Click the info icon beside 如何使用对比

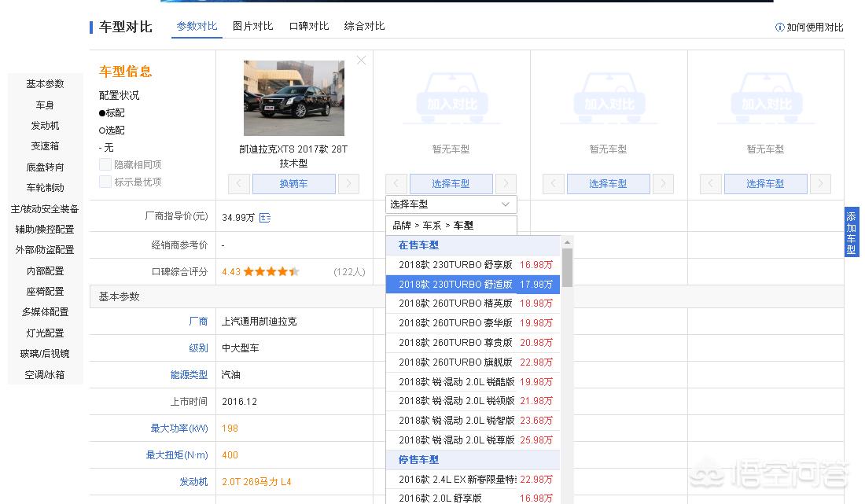[x=779, y=27]
